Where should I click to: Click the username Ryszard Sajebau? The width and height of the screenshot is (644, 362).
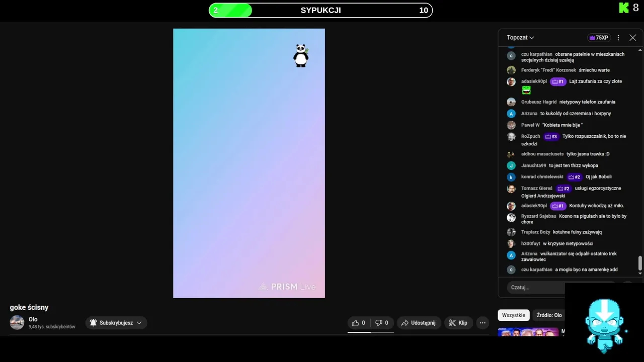coord(539,216)
